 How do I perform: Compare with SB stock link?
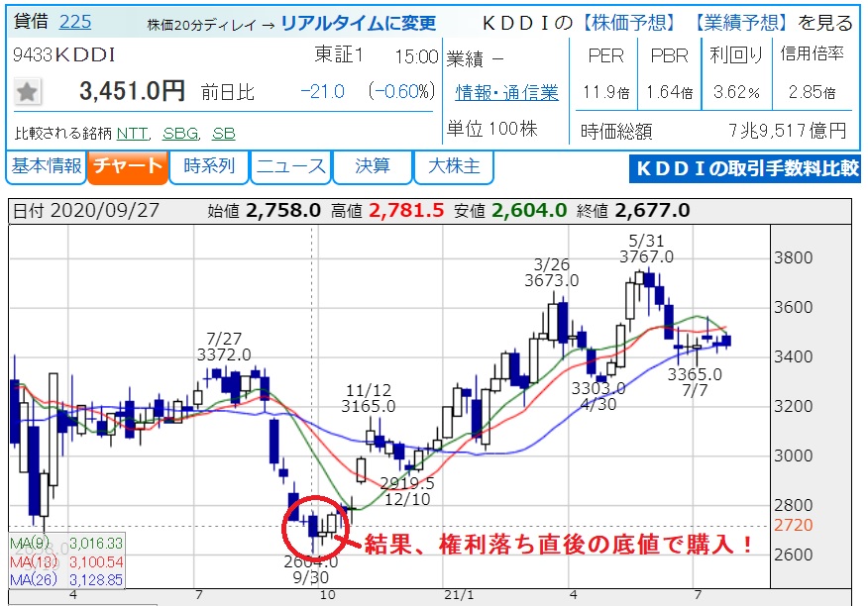click(224, 134)
